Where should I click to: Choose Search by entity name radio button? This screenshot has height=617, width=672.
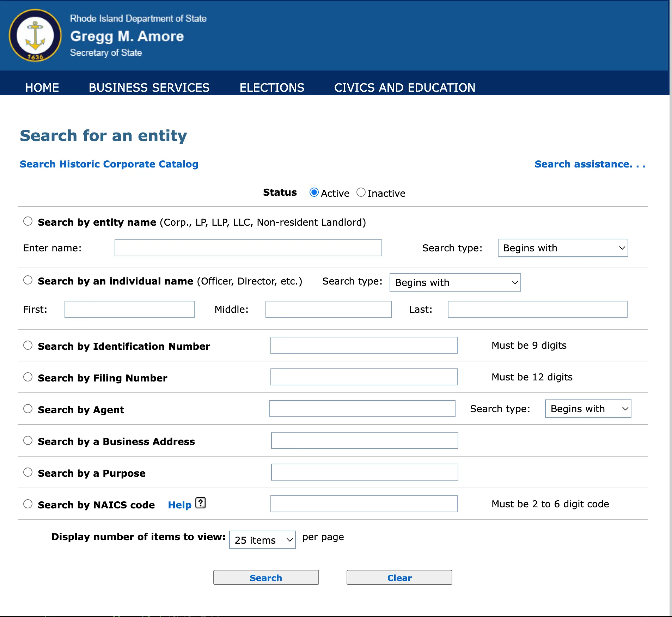[28, 221]
